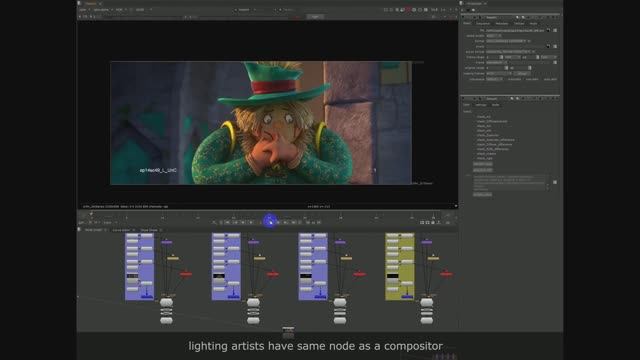This screenshot has width=640, height=360.
Task: Close the Read node properties panel
Action: 557,18
